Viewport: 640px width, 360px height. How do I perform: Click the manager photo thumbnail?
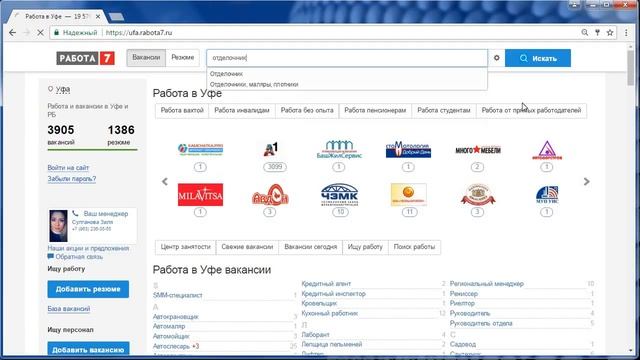click(58, 226)
